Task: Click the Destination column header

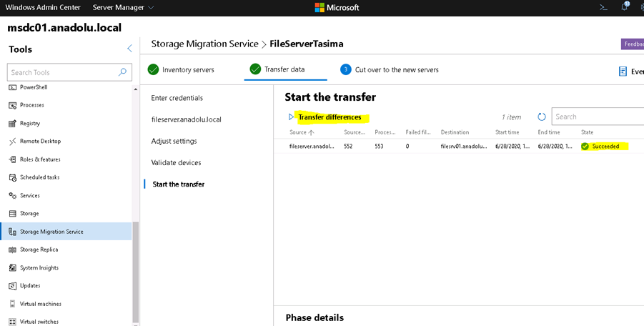Action: (x=455, y=132)
